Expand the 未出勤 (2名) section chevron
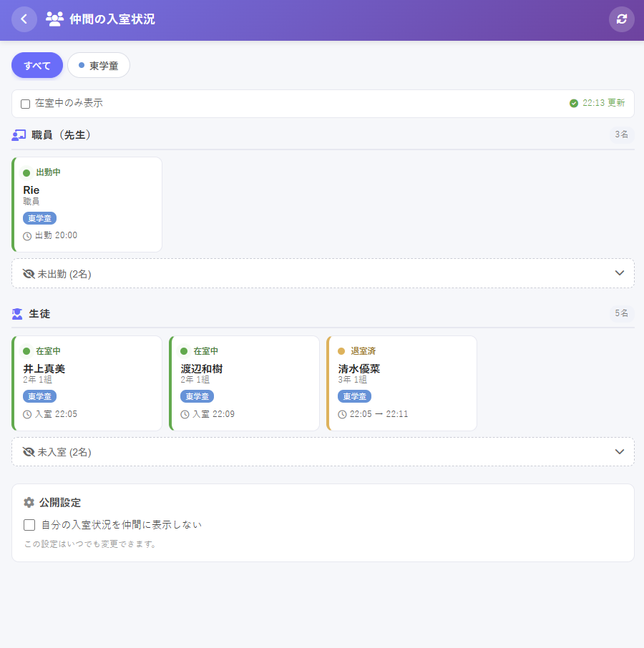Screen dimensions: 644x648 619,273
